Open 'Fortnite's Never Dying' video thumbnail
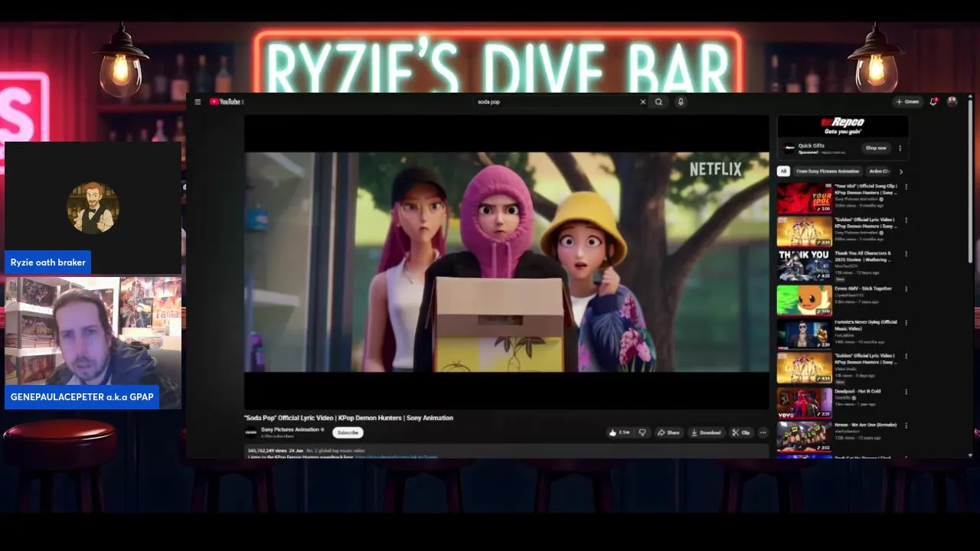The width and height of the screenshot is (980, 551). (804, 334)
